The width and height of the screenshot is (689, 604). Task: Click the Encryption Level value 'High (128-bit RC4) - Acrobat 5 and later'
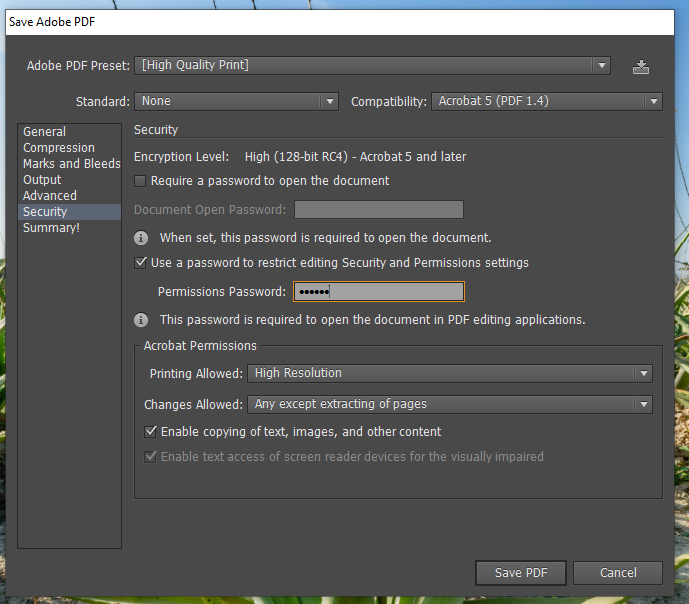point(355,157)
